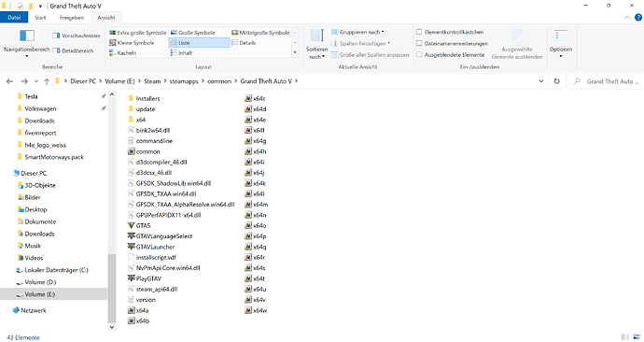
Task: Switch to the Freigeben ribbon tab
Action: (x=72, y=18)
